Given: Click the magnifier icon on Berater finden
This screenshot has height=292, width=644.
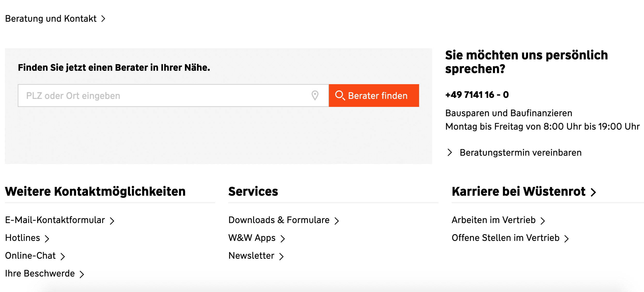Looking at the screenshot, I should tap(340, 95).
